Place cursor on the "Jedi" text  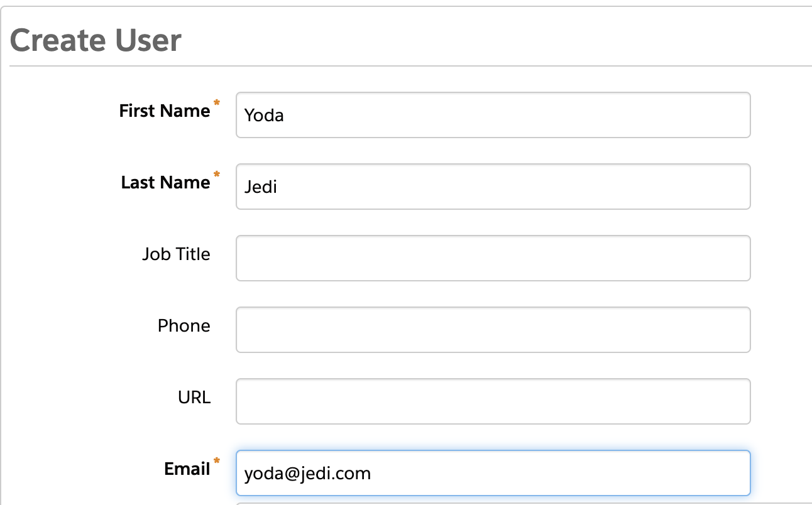(261, 187)
